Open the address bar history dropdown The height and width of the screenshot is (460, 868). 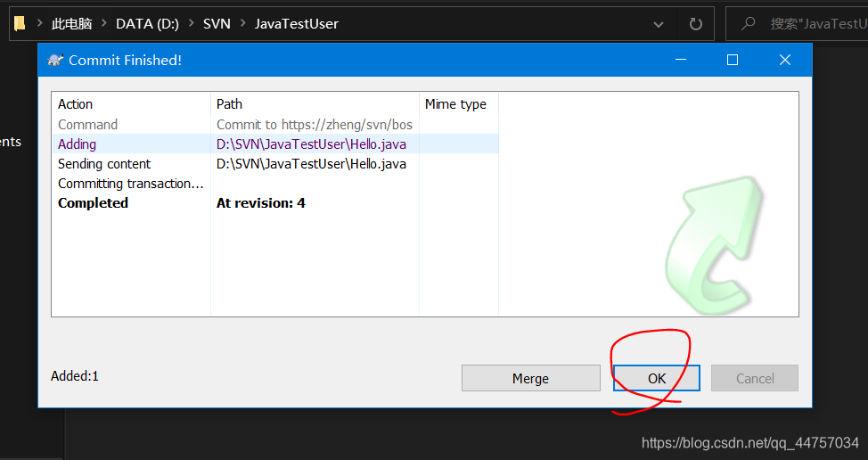[x=659, y=24]
